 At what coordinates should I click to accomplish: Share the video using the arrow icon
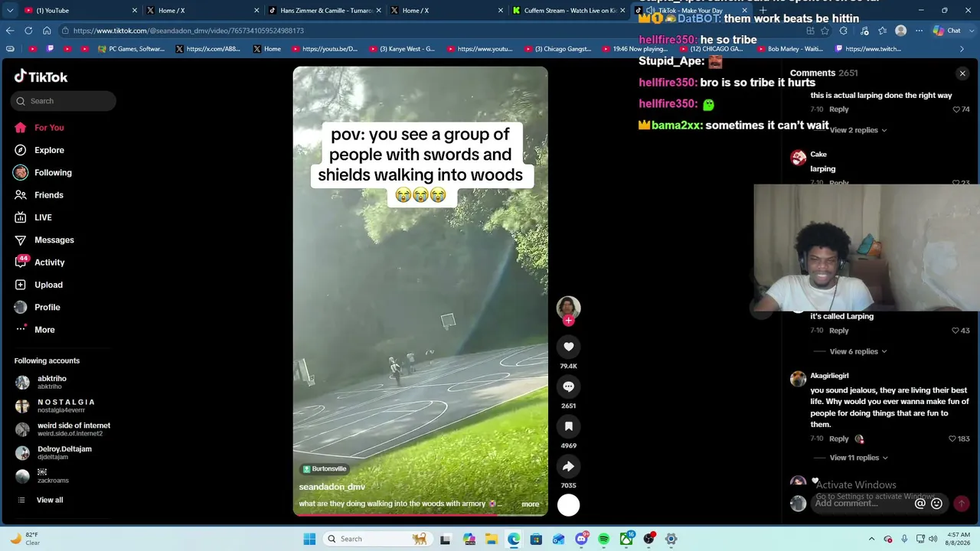point(568,466)
